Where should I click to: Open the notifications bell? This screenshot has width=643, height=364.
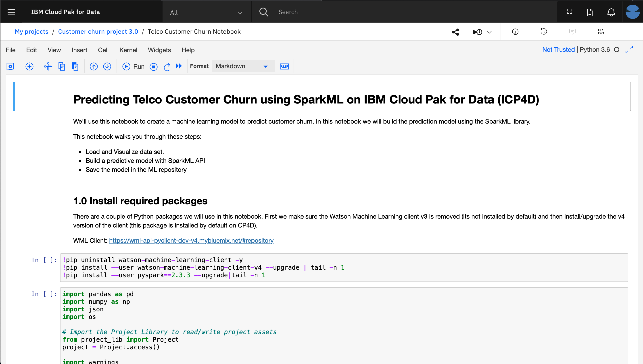click(x=611, y=12)
